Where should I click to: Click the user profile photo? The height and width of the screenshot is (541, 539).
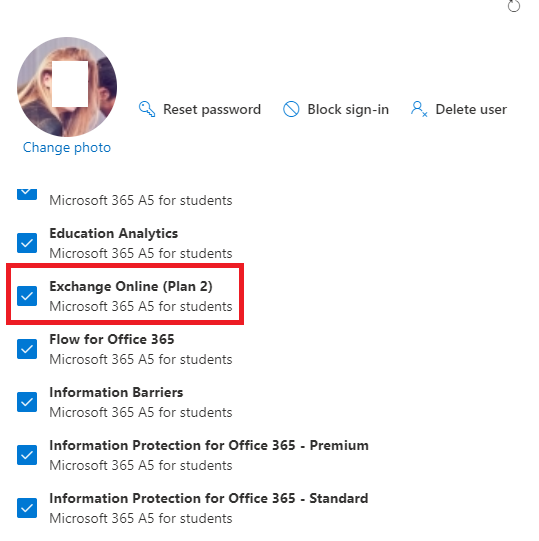pos(67,87)
